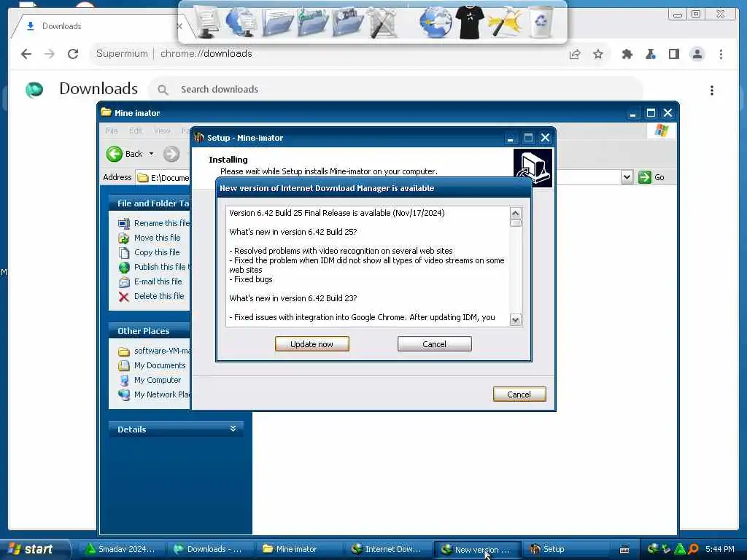The height and width of the screenshot is (560, 747).
Task: Reload the chrome downloads page
Action: [x=73, y=54]
